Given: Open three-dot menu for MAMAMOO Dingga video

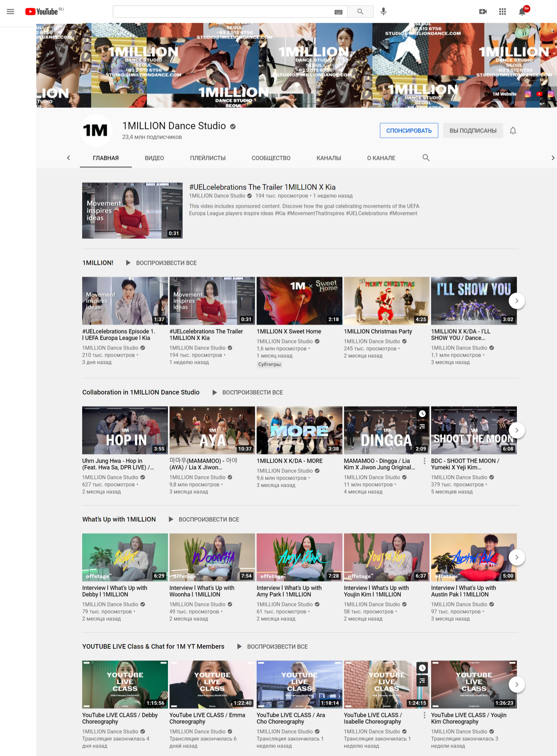Looking at the screenshot, I should coord(424,461).
